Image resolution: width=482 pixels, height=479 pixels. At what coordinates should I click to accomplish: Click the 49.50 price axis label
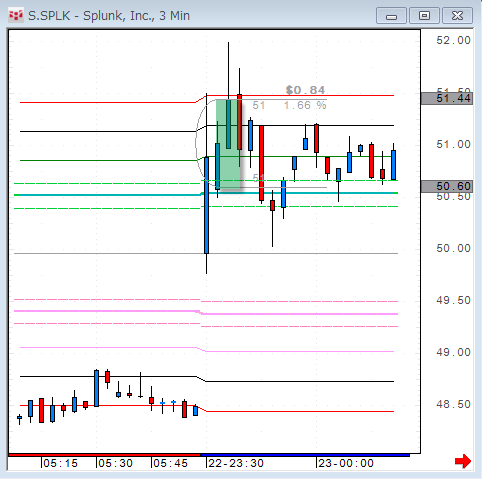point(453,300)
